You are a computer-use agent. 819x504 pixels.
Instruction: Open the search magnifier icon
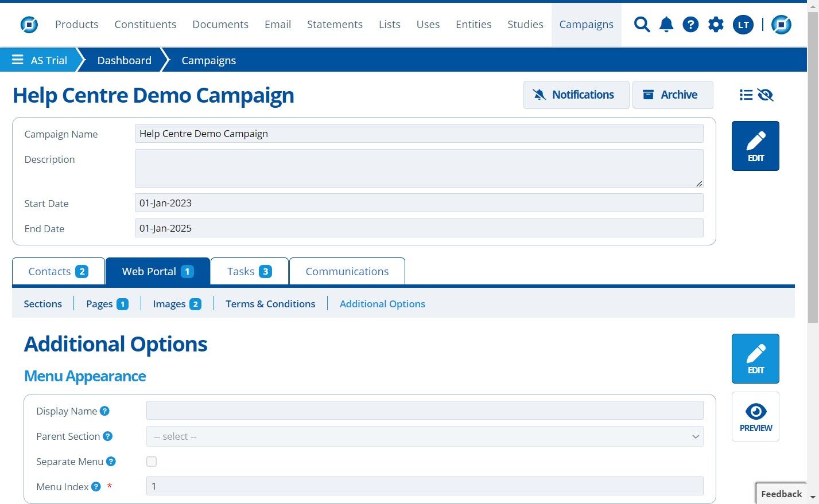tap(642, 25)
